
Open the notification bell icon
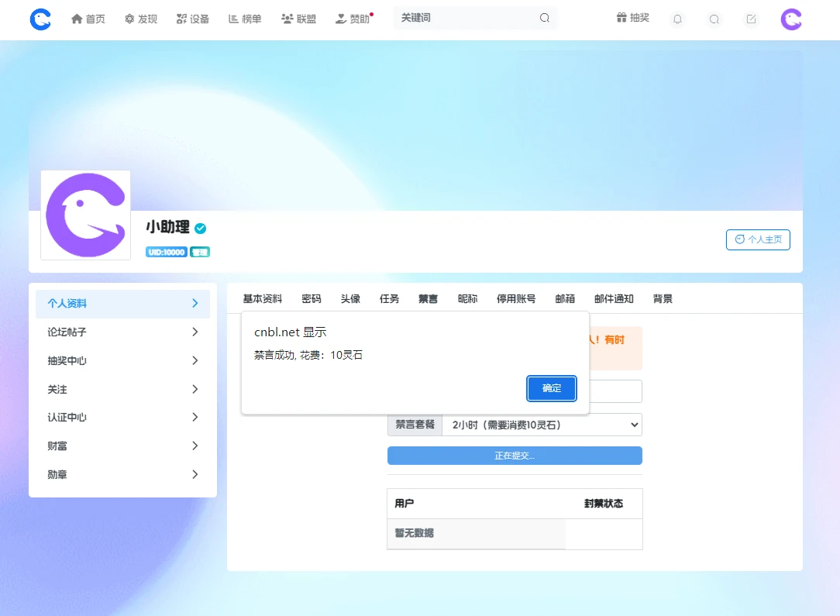(x=677, y=19)
